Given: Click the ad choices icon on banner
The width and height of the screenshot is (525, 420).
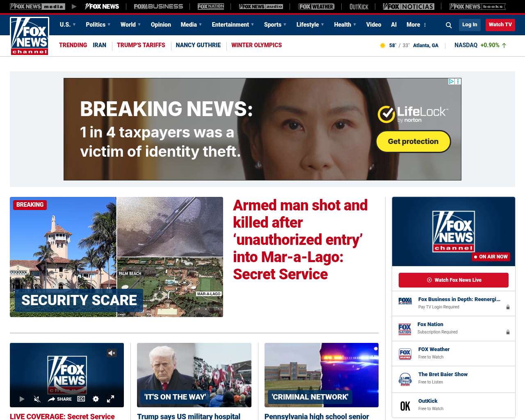Looking at the screenshot, I should click(451, 82).
